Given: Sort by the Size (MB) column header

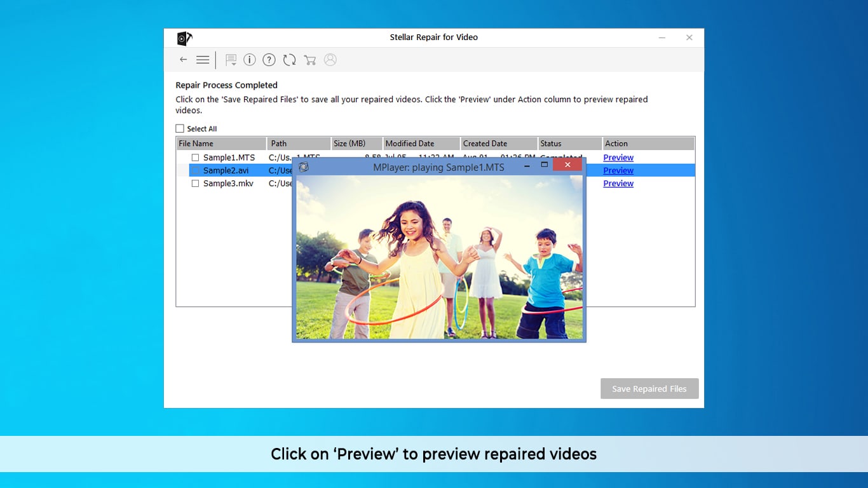Looking at the screenshot, I should (357, 144).
